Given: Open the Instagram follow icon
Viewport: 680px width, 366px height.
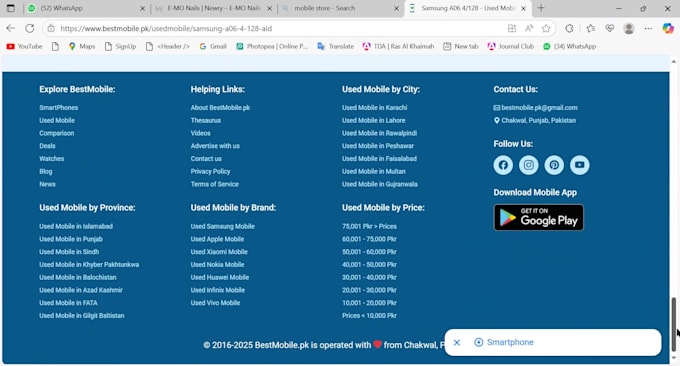Looking at the screenshot, I should pos(529,165).
